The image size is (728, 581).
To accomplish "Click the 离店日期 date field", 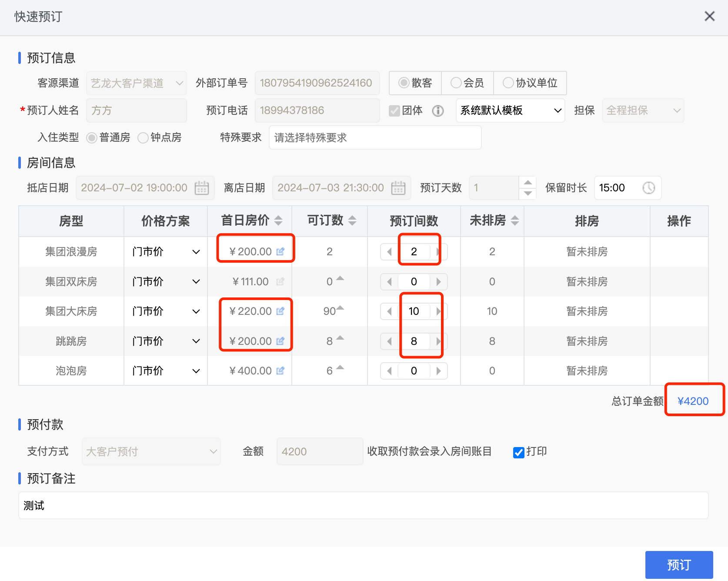I will click(342, 188).
